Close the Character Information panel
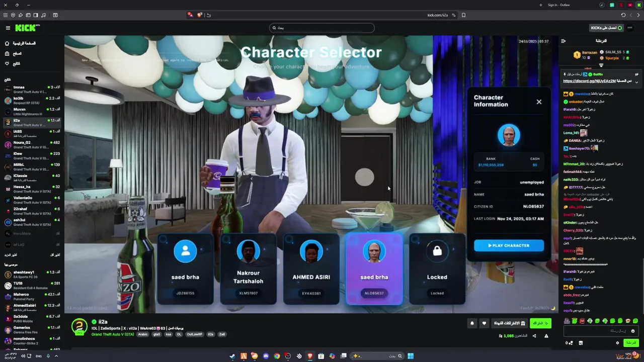This screenshot has height=362, width=644. [539, 102]
